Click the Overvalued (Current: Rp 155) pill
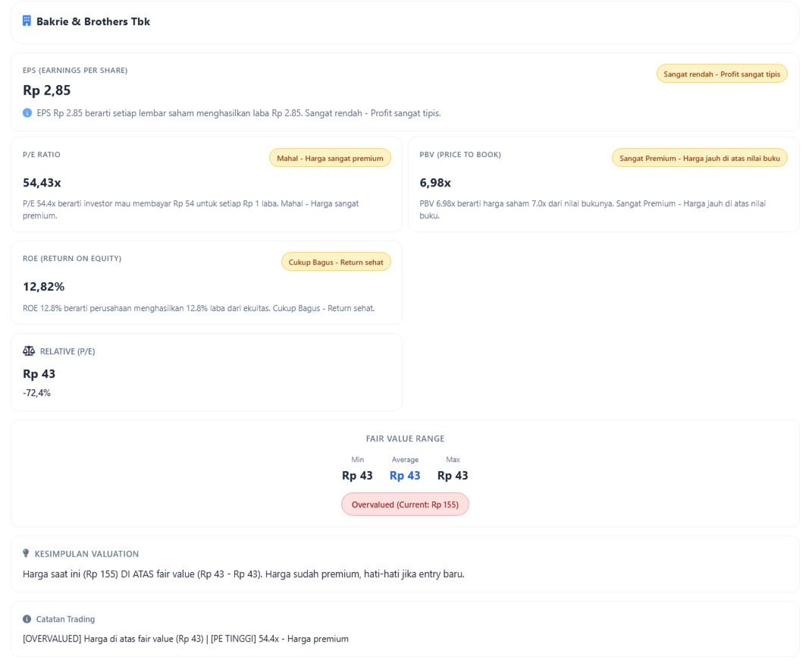This screenshot has height=666, width=812. point(405,504)
